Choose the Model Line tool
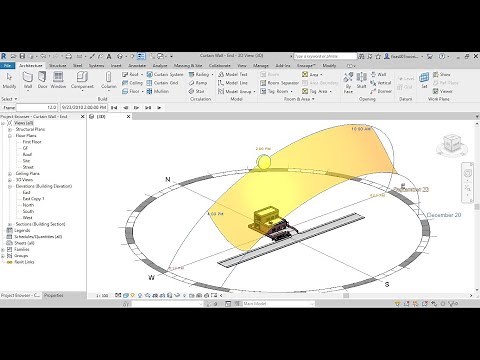The height and width of the screenshot is (360, 480). coord(233,83)
